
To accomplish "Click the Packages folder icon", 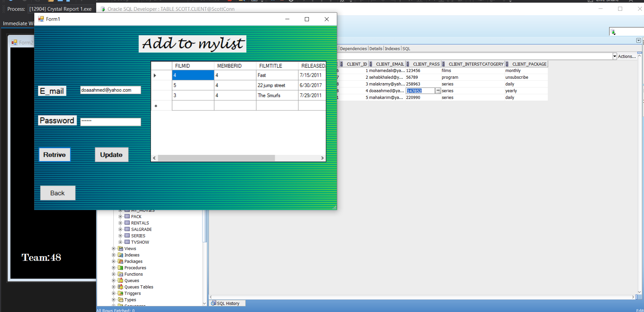I will (x=120, y=261).
